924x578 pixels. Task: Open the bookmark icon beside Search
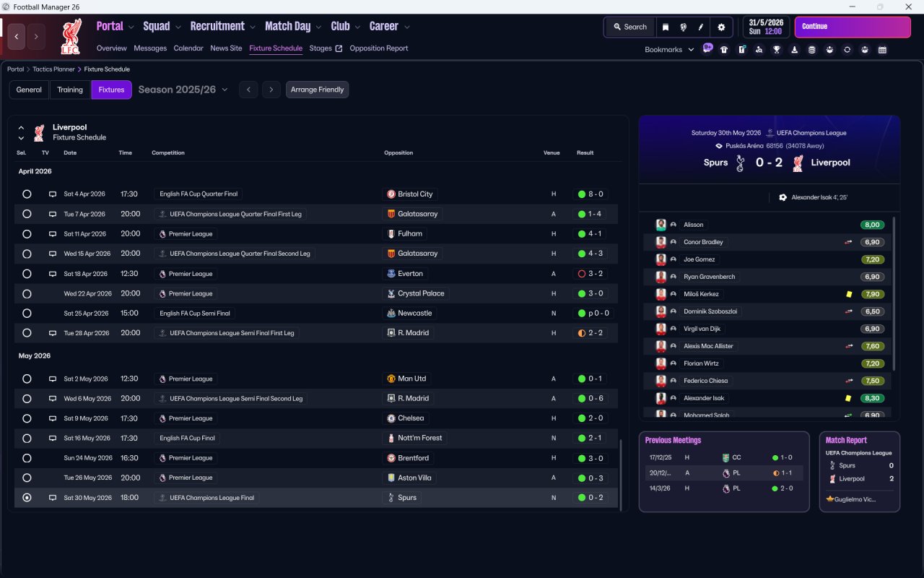666,27
